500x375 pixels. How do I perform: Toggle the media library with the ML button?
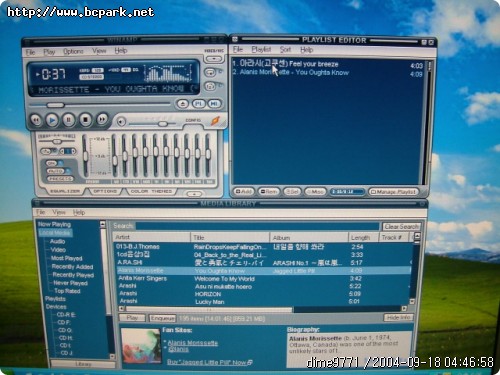point(214,104)
